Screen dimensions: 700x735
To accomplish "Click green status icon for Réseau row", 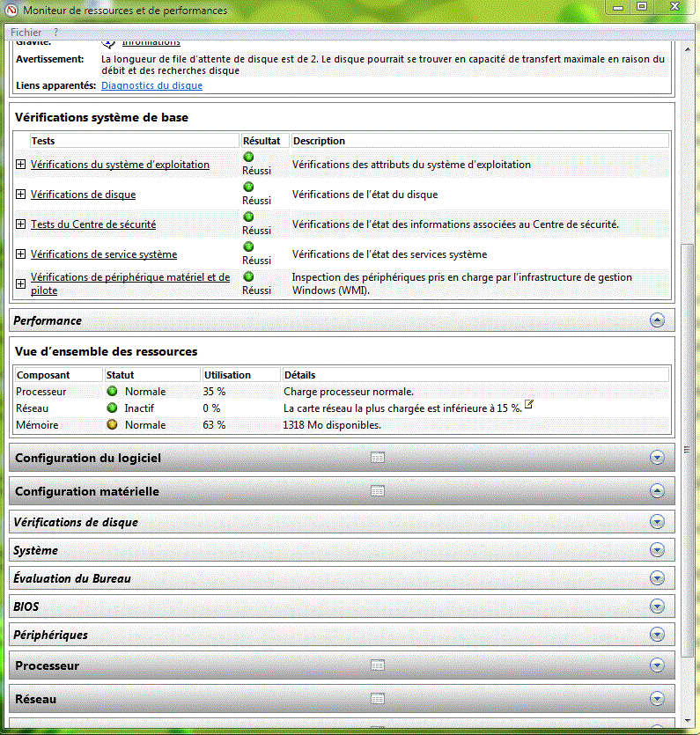I will (112, 408).
